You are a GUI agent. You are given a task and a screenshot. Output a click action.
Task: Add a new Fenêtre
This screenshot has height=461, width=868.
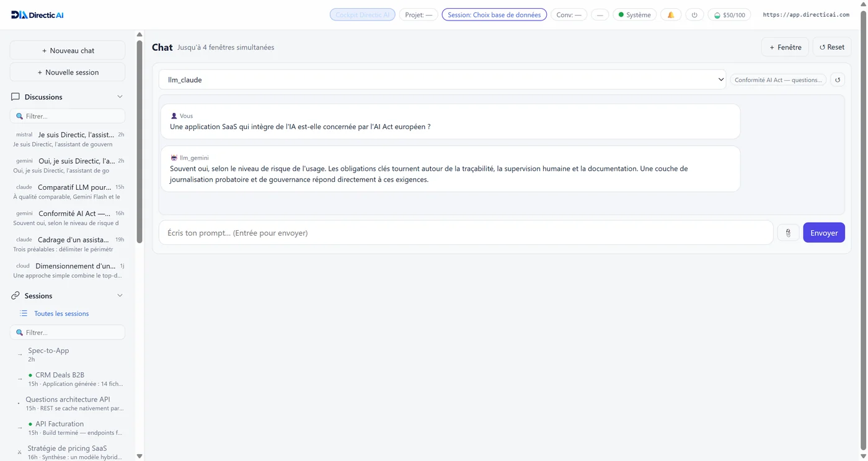785,47
